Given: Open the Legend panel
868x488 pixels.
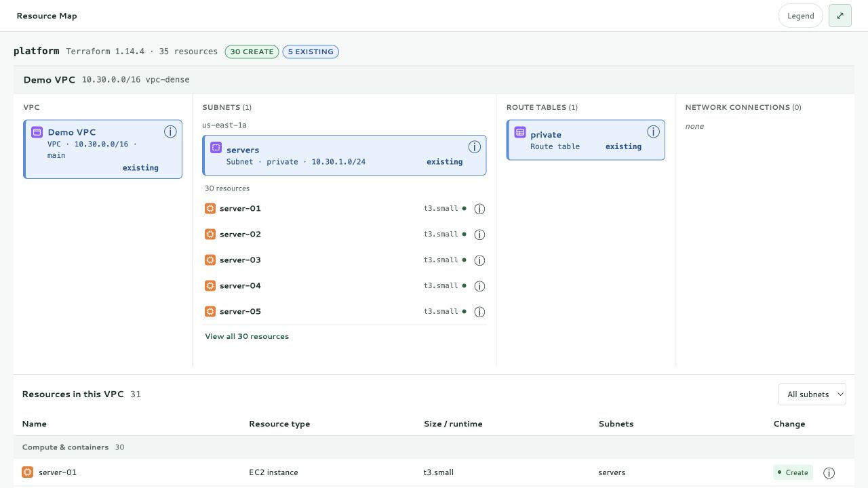Looking at the screenshot, I should (x=800, y=16).
